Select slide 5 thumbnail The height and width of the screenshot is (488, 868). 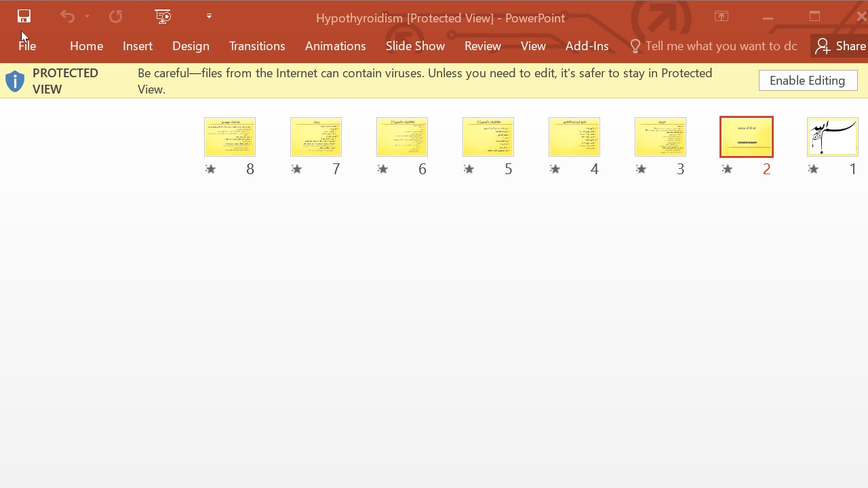tap(488, 137)
